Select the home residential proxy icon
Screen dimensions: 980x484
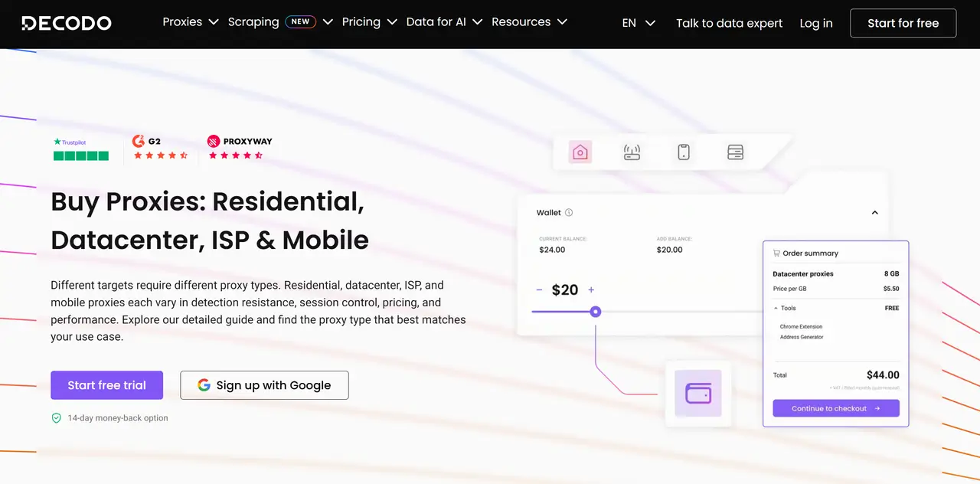coord(580,152)
